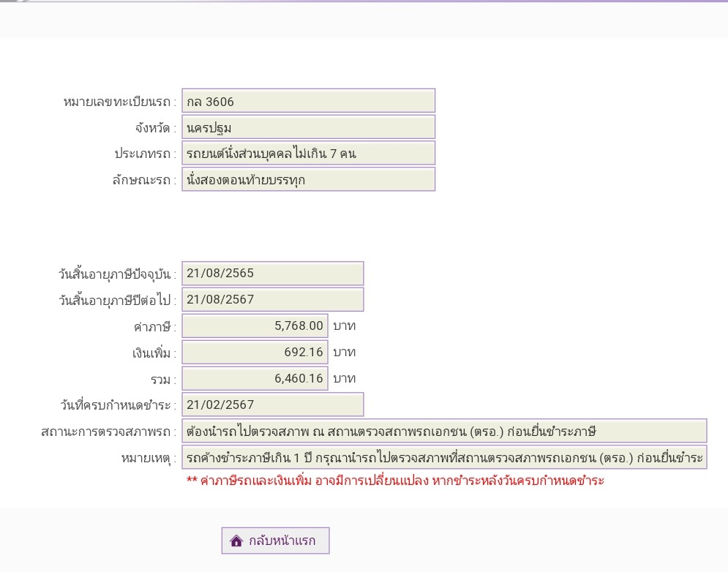Click the home icon on the กลับหน้าแรก button
Screen dimensions: 728x572
236,541
